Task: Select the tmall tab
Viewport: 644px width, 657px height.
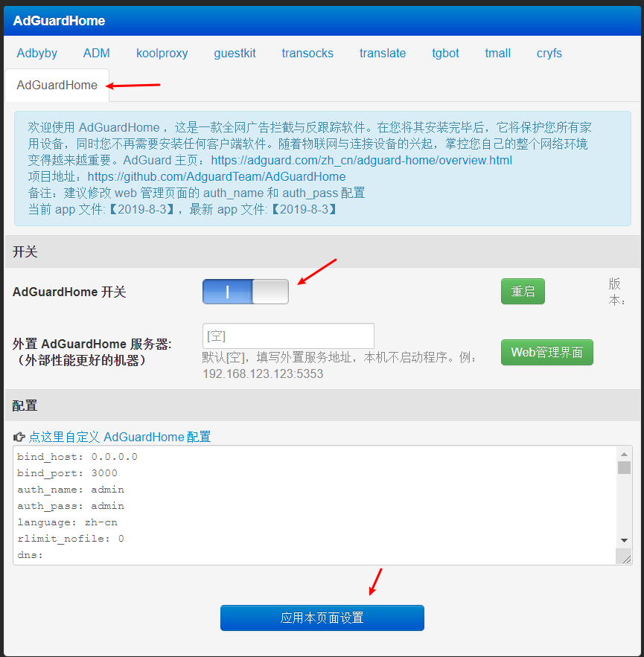Action: pos(497,53)
